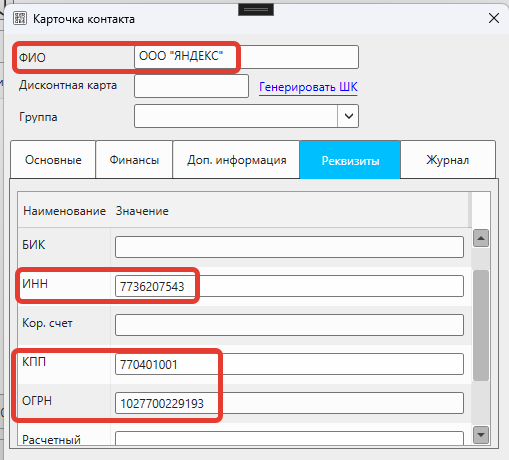Click the КПП row label
Viewport: 509px width, 460px height.
34,362
